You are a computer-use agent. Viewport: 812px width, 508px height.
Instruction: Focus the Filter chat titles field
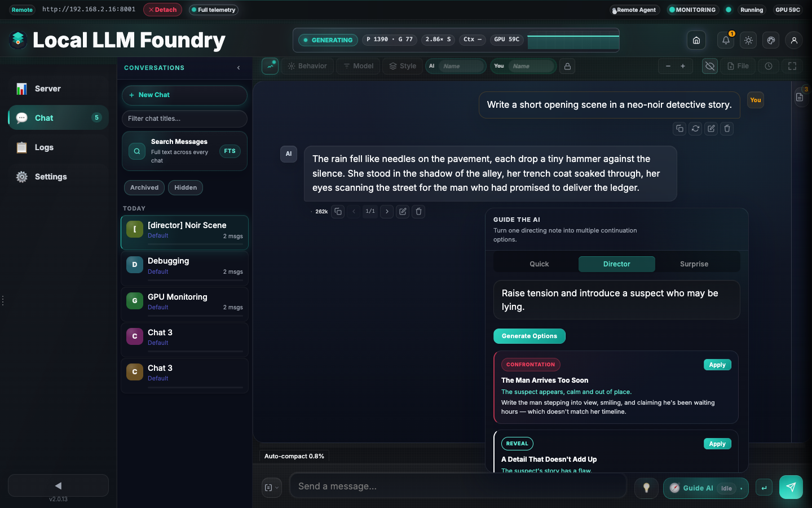184,119
